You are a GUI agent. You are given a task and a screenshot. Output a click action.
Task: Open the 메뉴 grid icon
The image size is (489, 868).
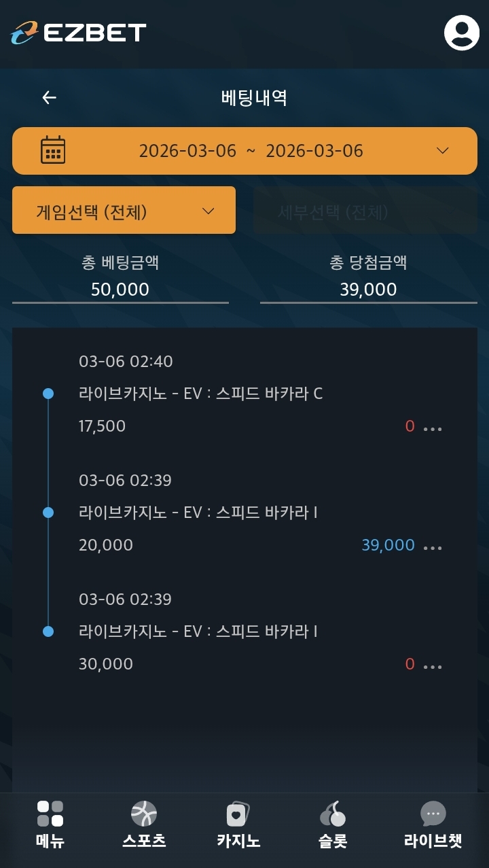coord(50,814)
